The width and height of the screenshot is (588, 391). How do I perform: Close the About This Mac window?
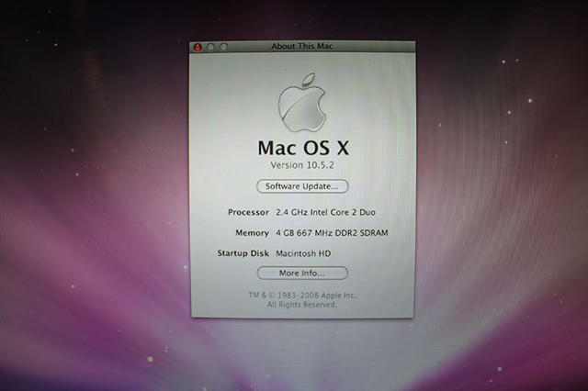pos(197,47)
